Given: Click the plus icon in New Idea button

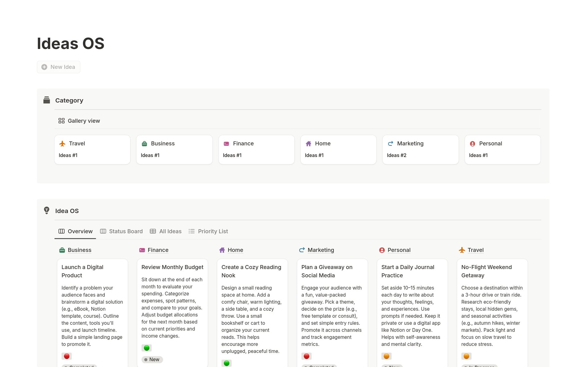Looking at the screenshot, I should (x=44, y=67).
